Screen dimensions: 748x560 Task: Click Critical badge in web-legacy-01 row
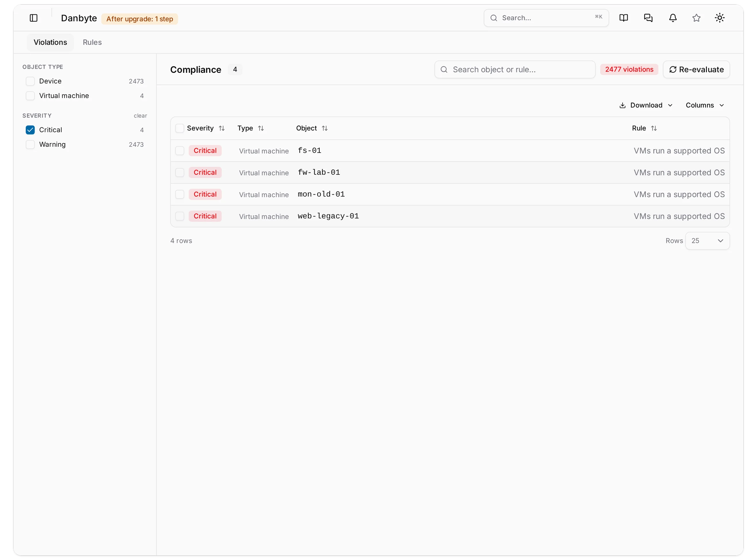click(205, 216)
